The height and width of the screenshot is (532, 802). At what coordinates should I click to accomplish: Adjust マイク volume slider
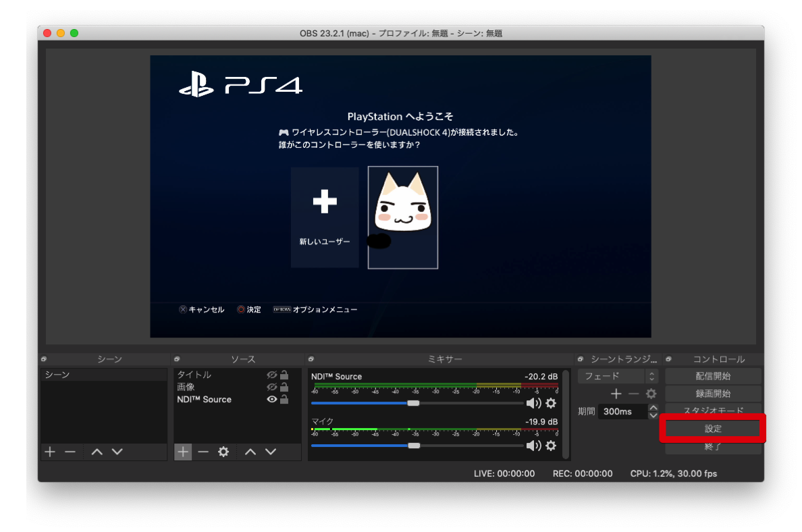point(414,446)
